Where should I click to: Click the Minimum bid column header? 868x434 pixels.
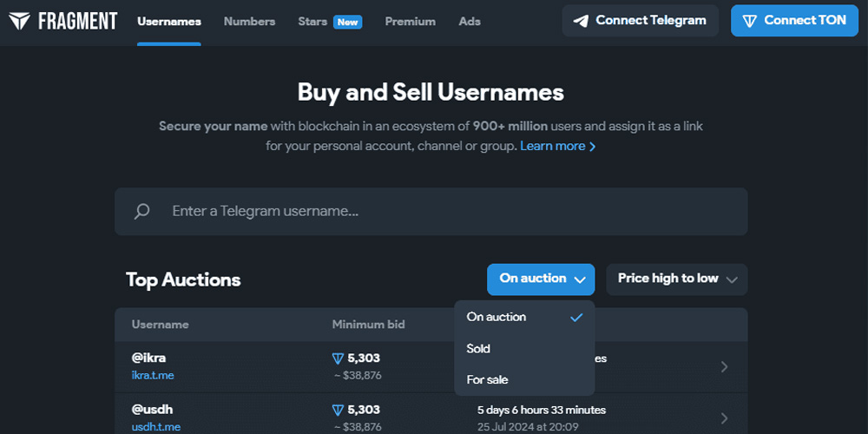[368, 325]
